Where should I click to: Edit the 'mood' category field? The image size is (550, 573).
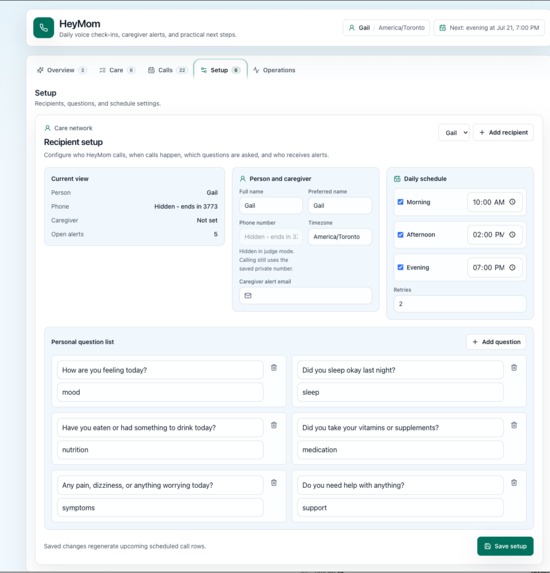(160, 392)
